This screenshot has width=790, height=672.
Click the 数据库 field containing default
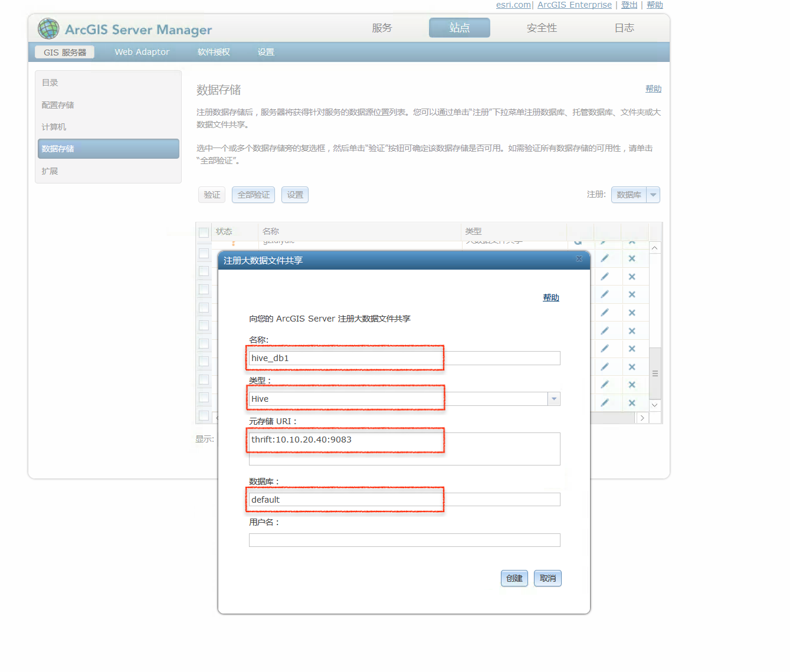pos(405,500)
